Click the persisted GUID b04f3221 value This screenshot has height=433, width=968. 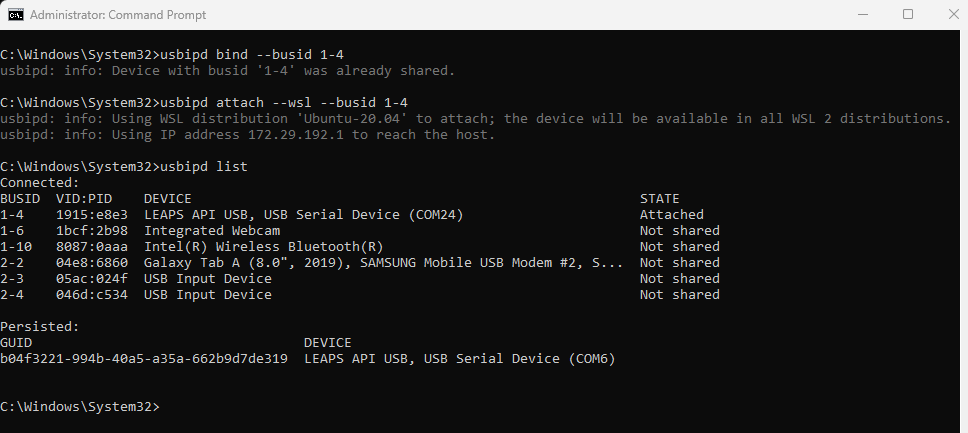click(144, 358)
